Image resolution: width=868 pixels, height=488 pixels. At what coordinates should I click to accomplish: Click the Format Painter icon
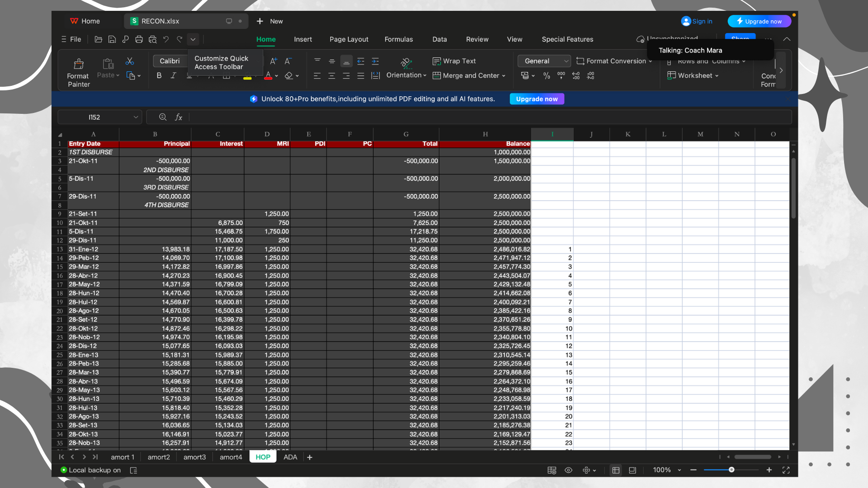coord(79,64)
